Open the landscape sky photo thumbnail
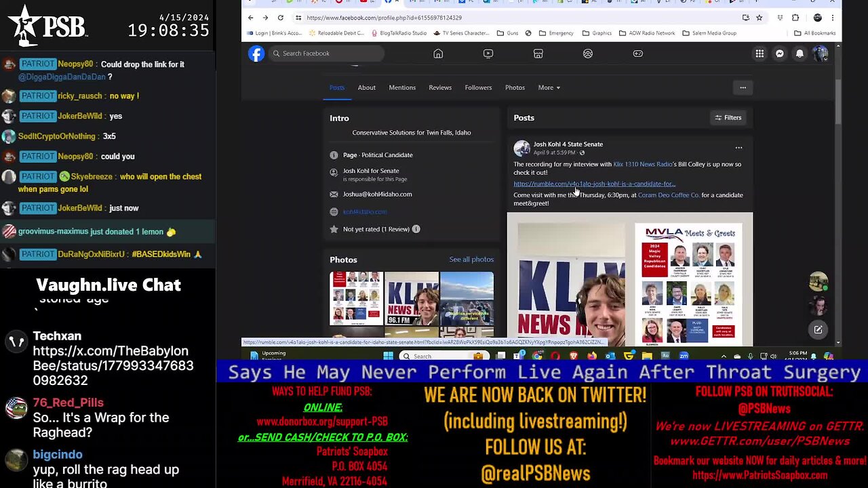The height and width of the screenshot is (488, 868). click(467, 298)
